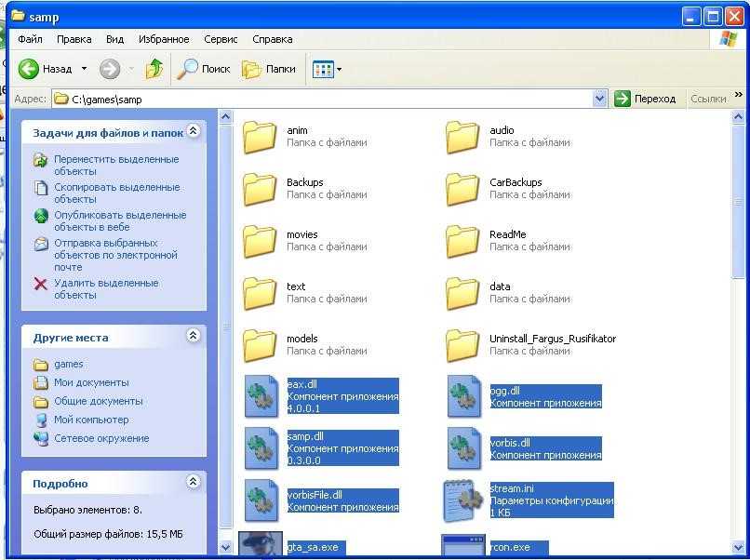Collapse the Other places (Другие места) panel
The image size is (750, 560).
pos(193,337)
